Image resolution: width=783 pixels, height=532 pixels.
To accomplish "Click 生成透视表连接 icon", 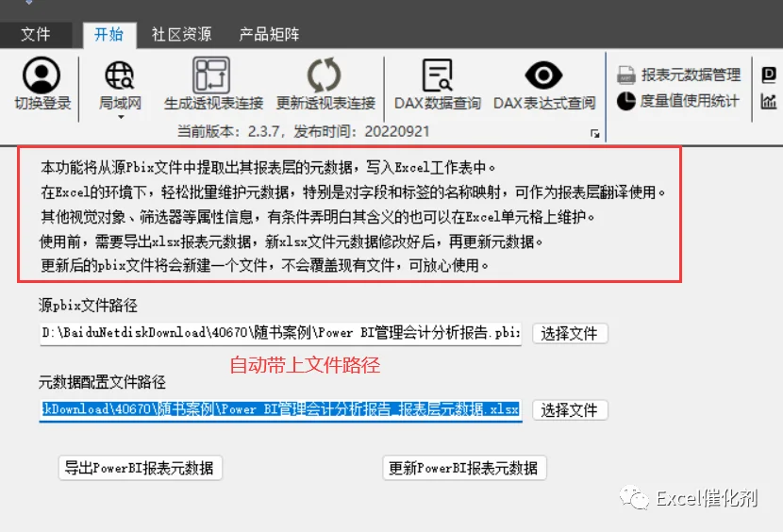I will pyautogui.click(x=211, y=75).
